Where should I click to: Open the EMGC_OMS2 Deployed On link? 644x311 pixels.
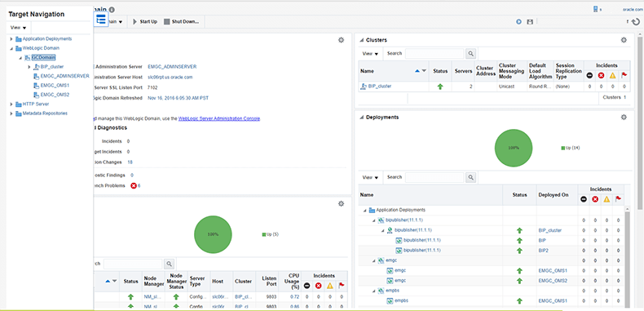pyautogui.click(x=553, y=281)
